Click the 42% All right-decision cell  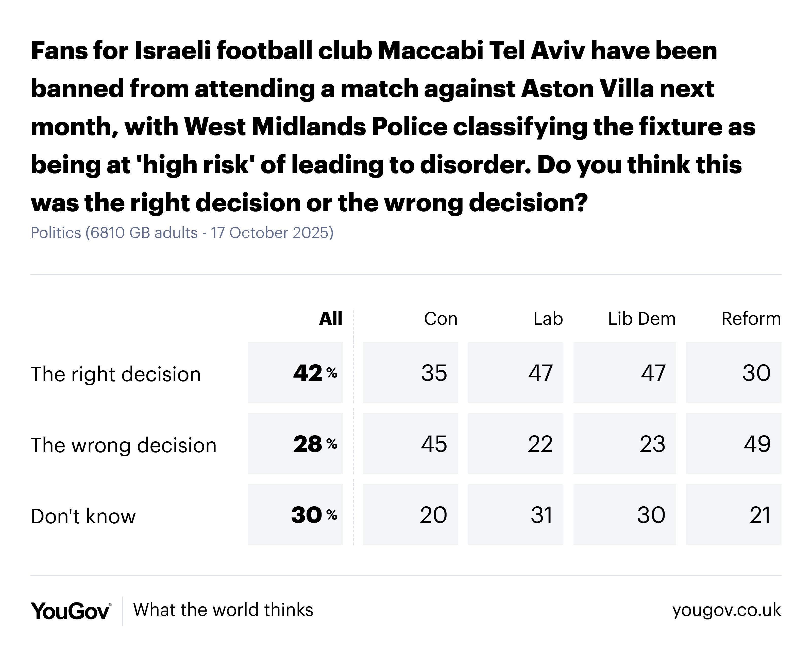[295, 373]
